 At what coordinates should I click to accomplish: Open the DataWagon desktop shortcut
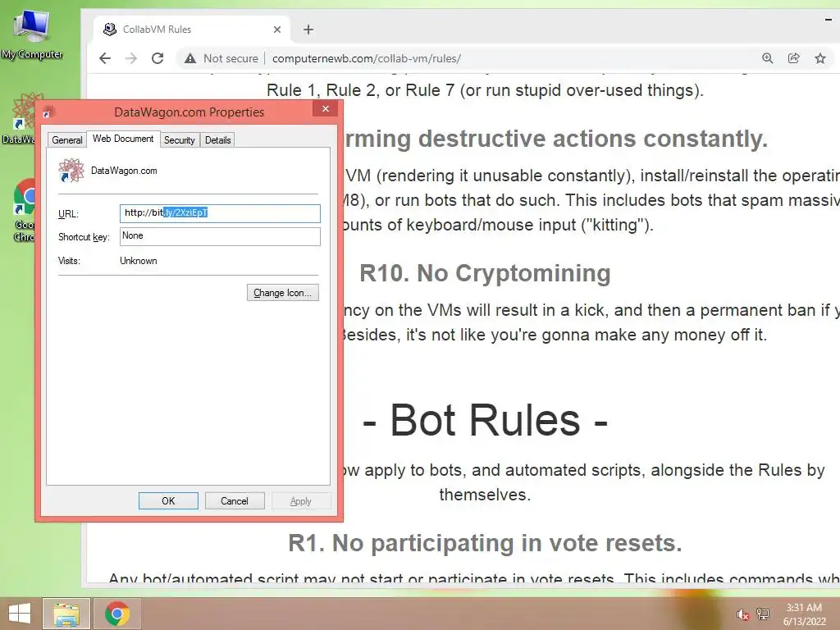(x=21, y=119)
